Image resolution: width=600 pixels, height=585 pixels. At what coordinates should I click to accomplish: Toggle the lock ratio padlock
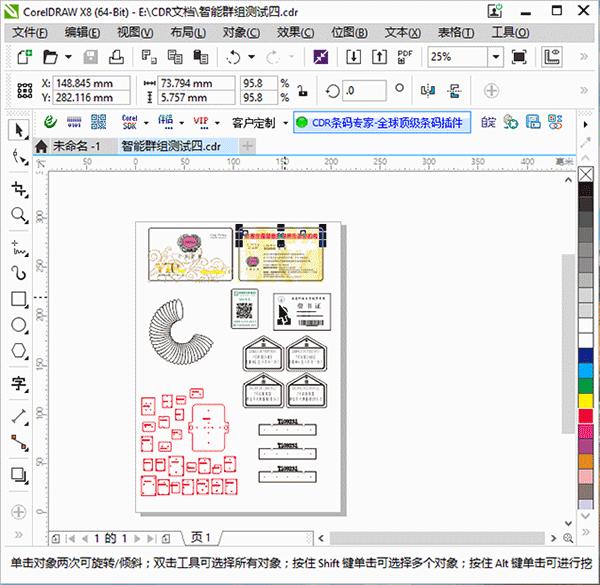(303, 91)
